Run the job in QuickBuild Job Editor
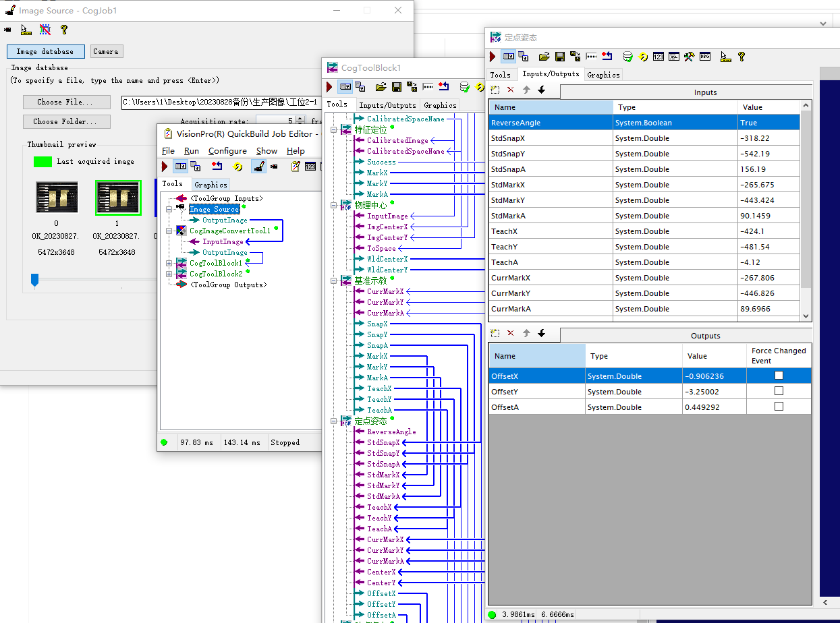Image resolution: width=840 pixels, height=623 pixels. pos(165,167)
